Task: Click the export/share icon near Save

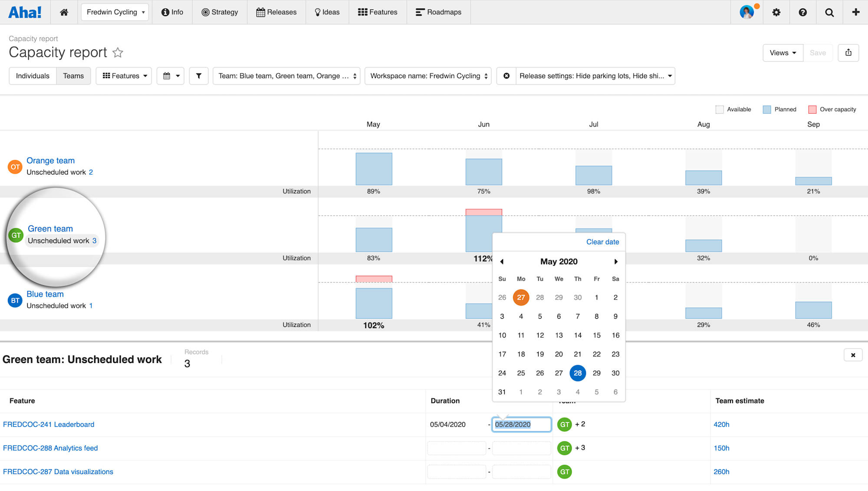Action: 848,53
